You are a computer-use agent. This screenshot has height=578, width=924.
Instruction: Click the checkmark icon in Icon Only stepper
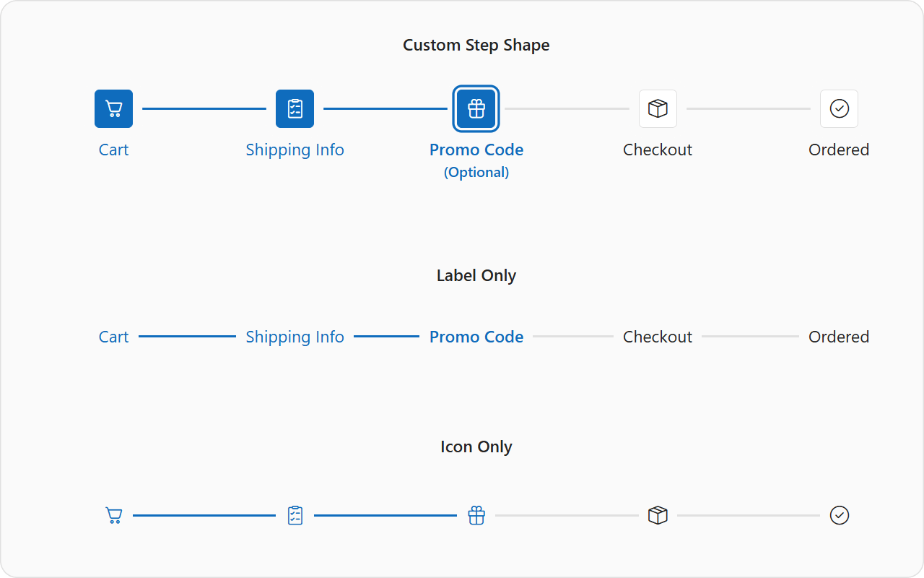[x=840, y=515]
